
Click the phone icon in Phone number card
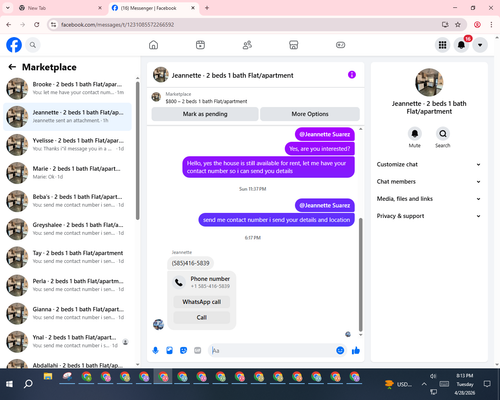coord(179,282)
